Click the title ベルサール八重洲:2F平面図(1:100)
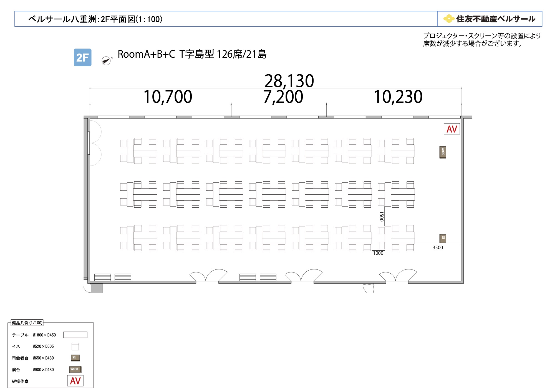The height and width of the screenshot is (392, 555). (95, 19)
